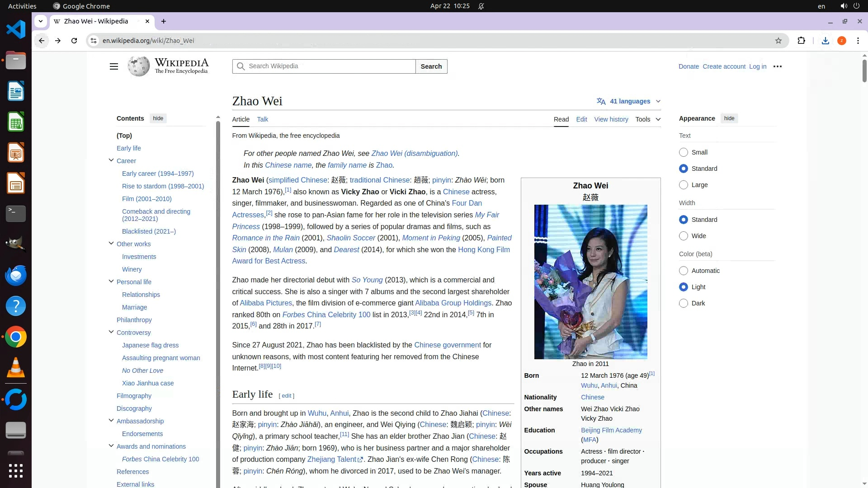Open new browser tab
868x488 pixels.
(164, 21)
